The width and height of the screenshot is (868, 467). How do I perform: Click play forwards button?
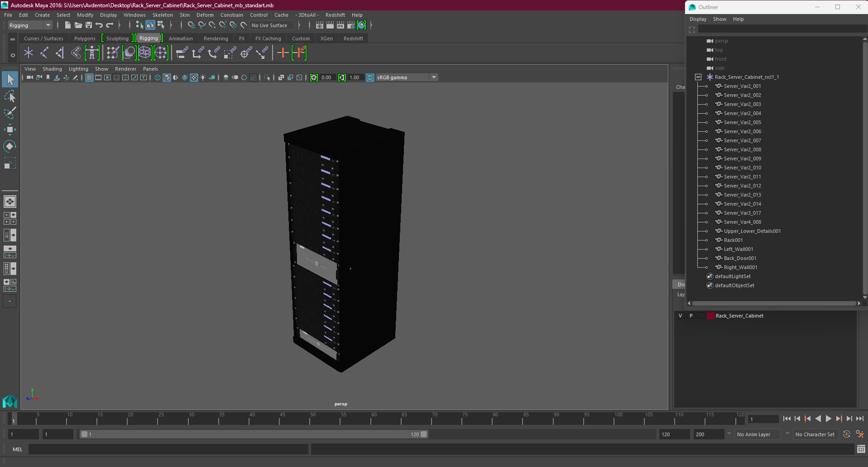click(x=828, y=419)
